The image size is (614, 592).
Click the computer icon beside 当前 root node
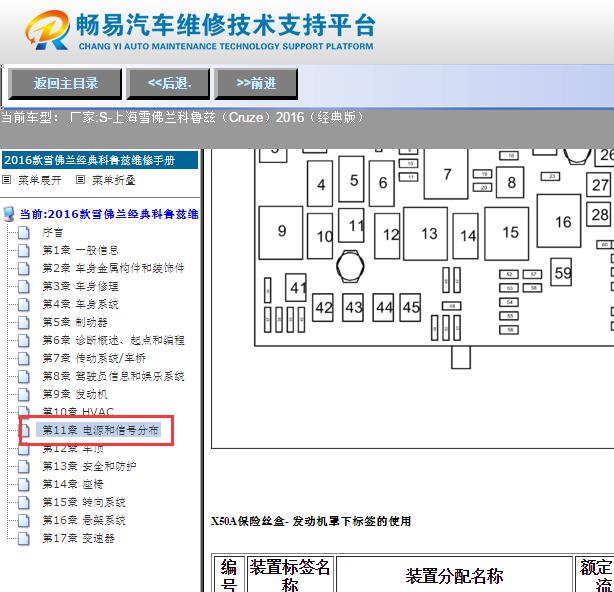(x=9, y=214)
